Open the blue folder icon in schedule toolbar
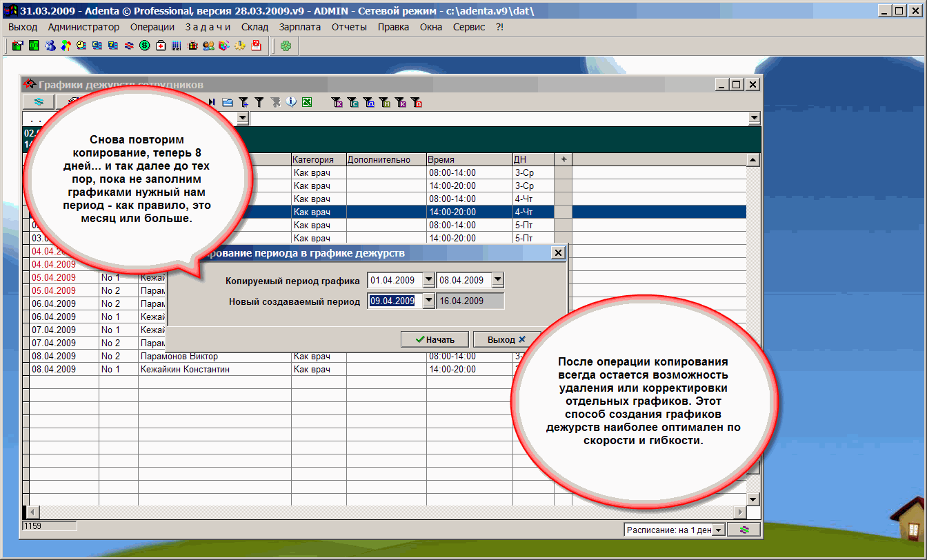The height and width of the screenshot is (560, 927). (x=228, y=102)
